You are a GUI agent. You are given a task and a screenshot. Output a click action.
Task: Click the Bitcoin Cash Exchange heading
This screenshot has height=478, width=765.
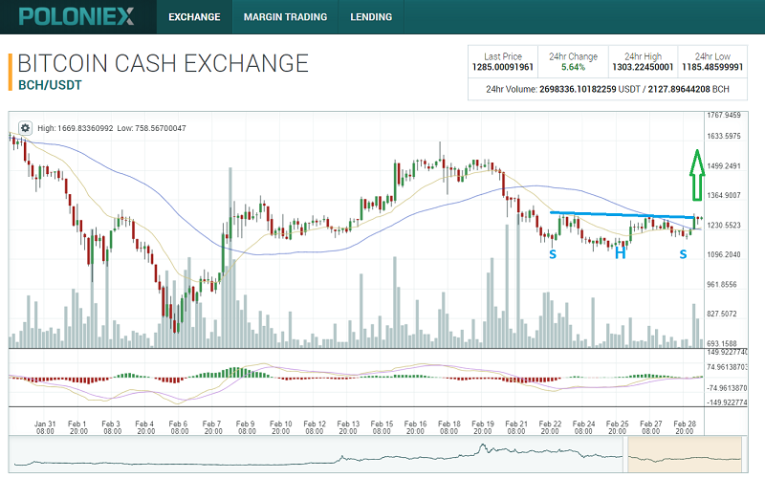[x=163, y=63]
